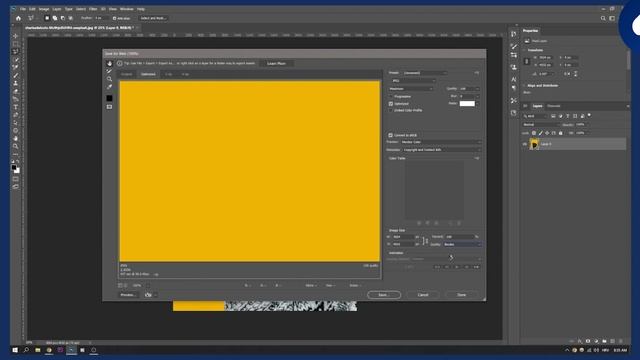Viewport: 640px width, 360px height.
Task: Click the Learn More button
Action: 276,64
